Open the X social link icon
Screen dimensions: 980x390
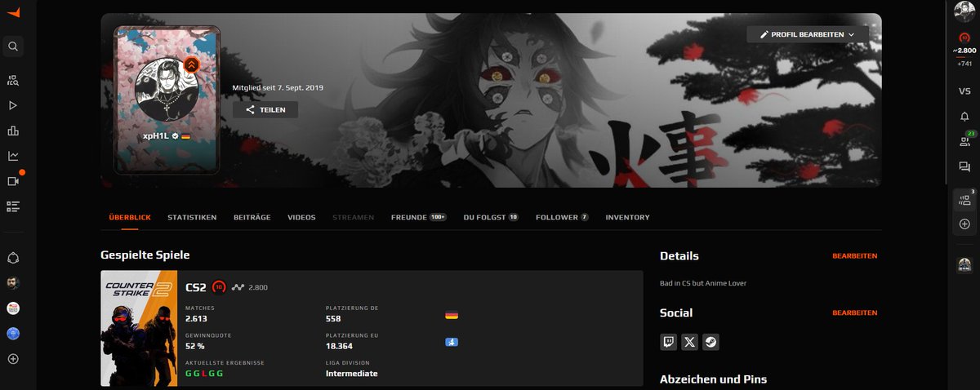689,342
